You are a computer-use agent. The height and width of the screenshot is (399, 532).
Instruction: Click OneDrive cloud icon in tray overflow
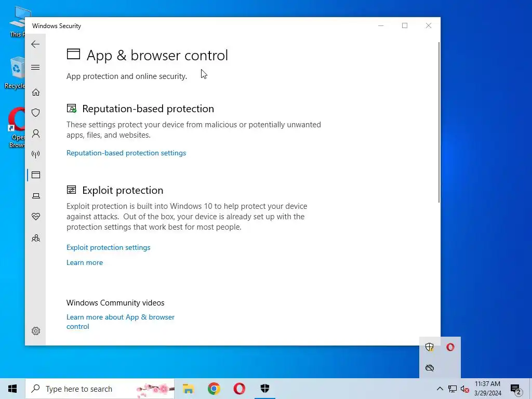tap(430, 368)
